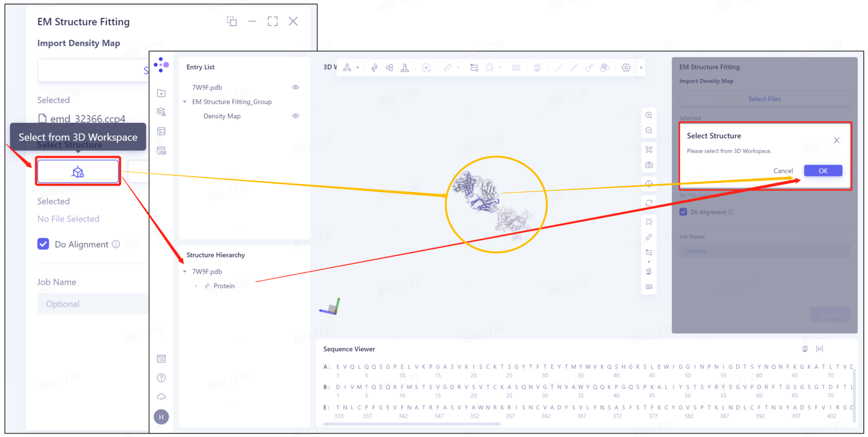Open settings gear in 3D toolbar
Viewport: 868px width, 437px height.
click(x=626, y=68)
